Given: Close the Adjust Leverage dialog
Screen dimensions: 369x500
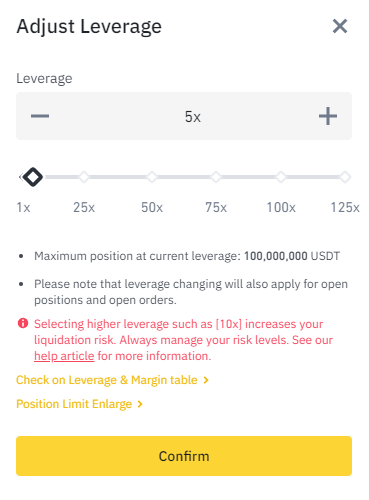Looking at the screenshot, I should coord(340,26).
